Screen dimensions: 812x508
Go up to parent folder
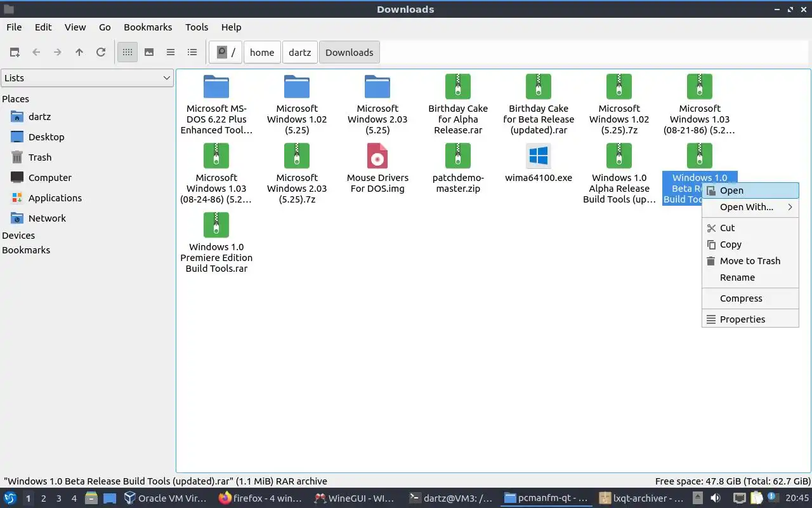point(79,52)
